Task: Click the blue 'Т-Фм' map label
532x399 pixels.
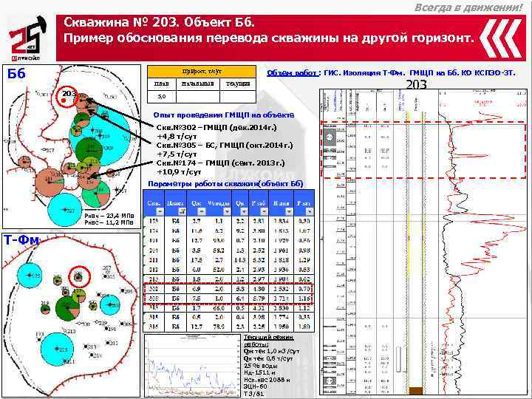Action: tap(21, 241)
